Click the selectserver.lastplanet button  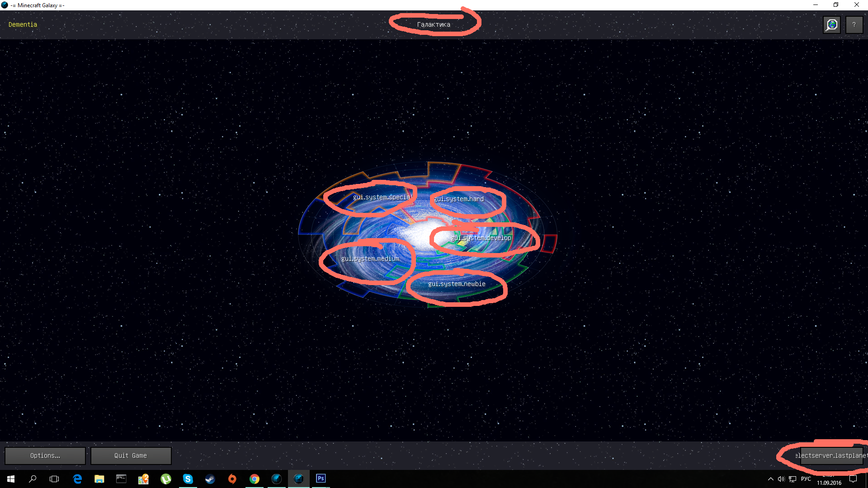(831, 456)
